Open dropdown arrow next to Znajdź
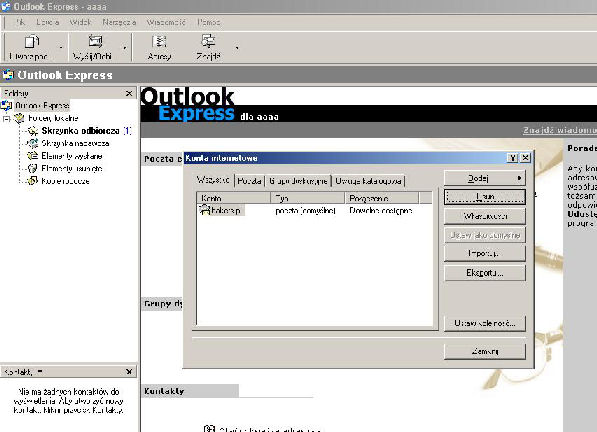The height and width of the screenshot is (432, 597). coord(237,48)
